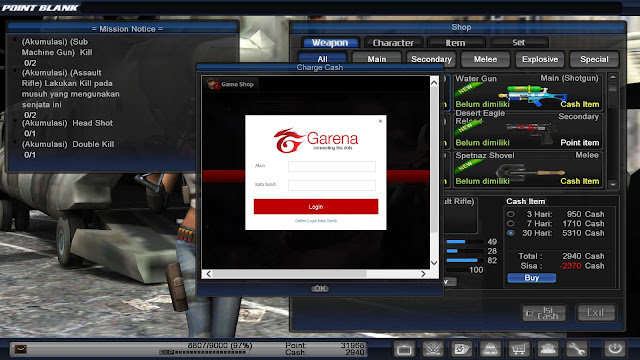This screenshot has width=640, height=360.
Task: Focus the Kata Sandi password field
Action: [x=332, y=185]
